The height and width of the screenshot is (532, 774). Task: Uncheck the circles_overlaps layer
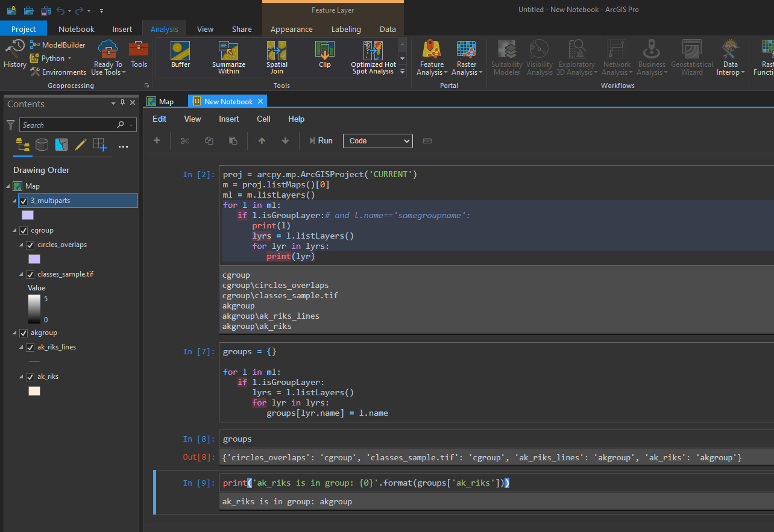[30, 245]
